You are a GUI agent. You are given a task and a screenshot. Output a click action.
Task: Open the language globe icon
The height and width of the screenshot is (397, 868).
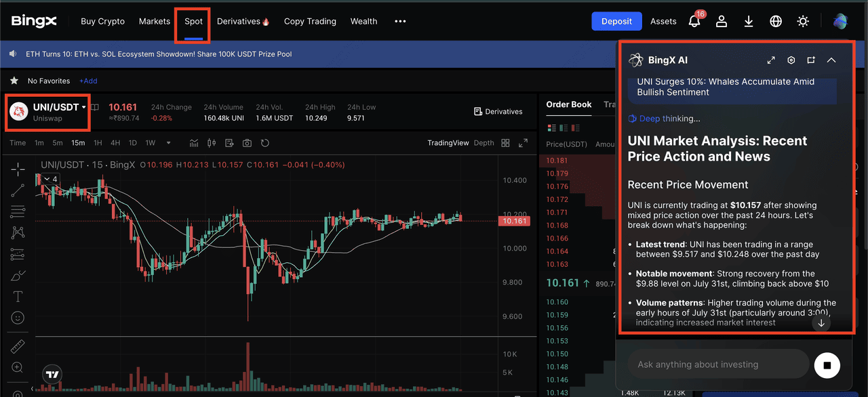(x=776, y=21)
